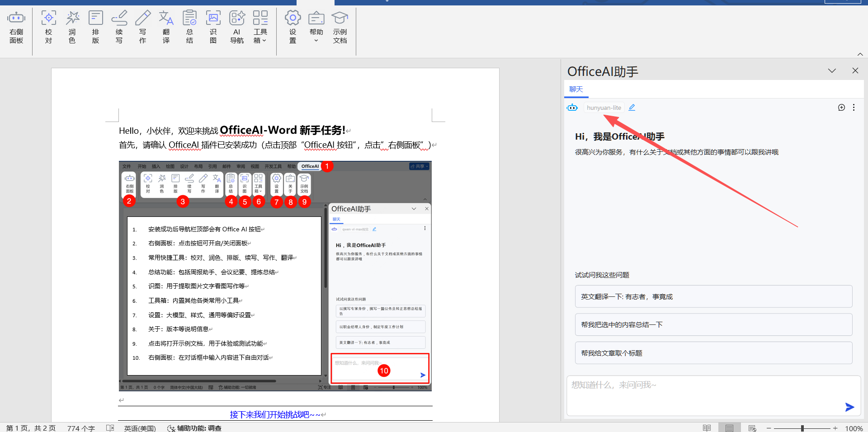Click the suggestion 帮我给文章取个标题
Image resolution: width=868 pixels, height=432 pixels.
[x=713, y=353]
